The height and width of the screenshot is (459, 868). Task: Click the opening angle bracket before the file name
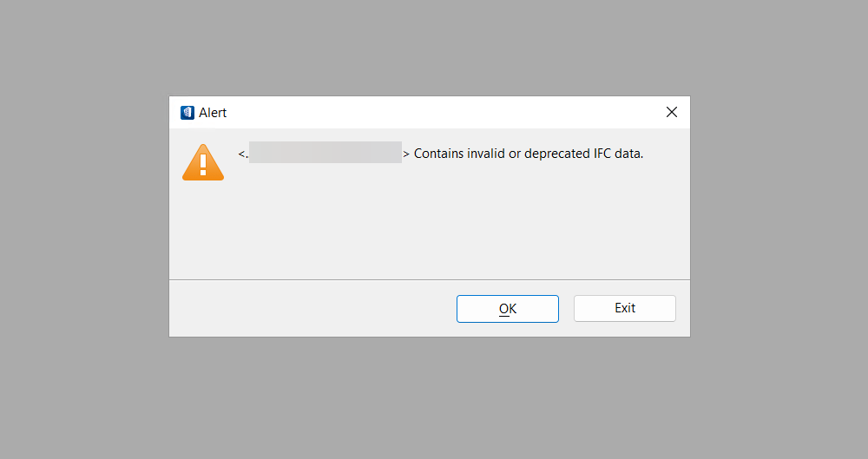pyautogui.click(x=241, y=154)
